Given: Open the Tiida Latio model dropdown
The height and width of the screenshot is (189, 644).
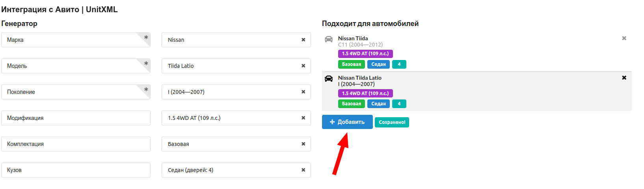Looking at the screenshot, I should 236,66.
